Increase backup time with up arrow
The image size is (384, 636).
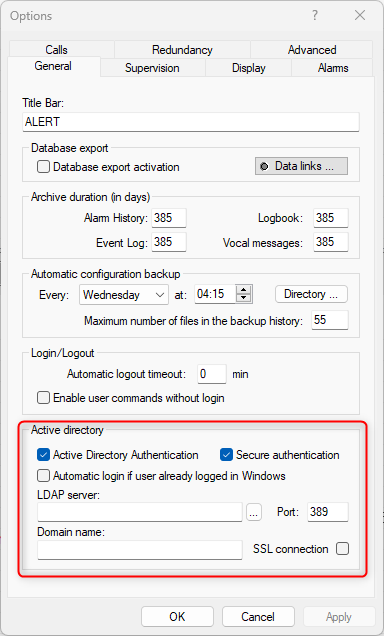(243, 289)
